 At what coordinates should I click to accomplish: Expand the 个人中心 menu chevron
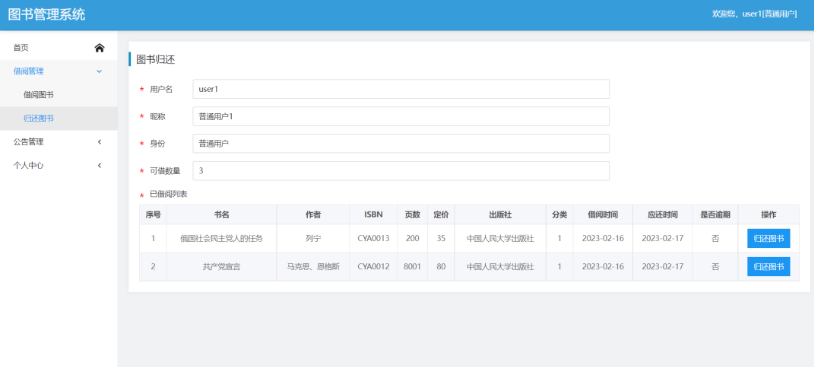point(100,166)
